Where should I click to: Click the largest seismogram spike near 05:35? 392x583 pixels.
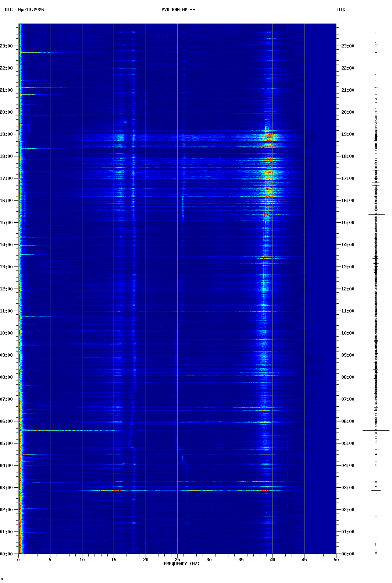click(x=376, y=430)
